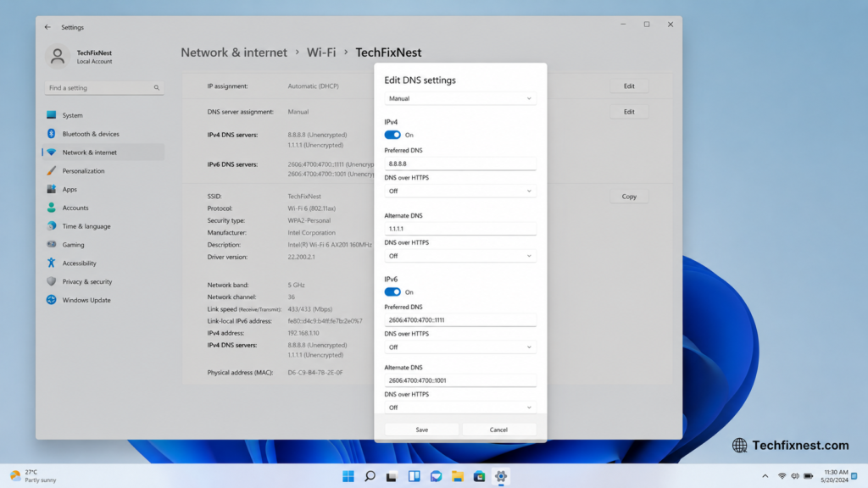Click the notification icon beside the date
Image resolution: width=868 pixels, height=488 pixels.
pyautogui.click(x=854, y=476)
